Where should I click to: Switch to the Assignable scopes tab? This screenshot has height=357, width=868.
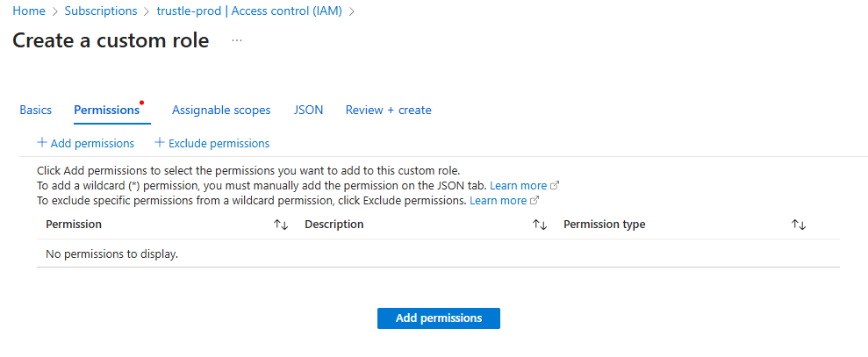point(221,111)
